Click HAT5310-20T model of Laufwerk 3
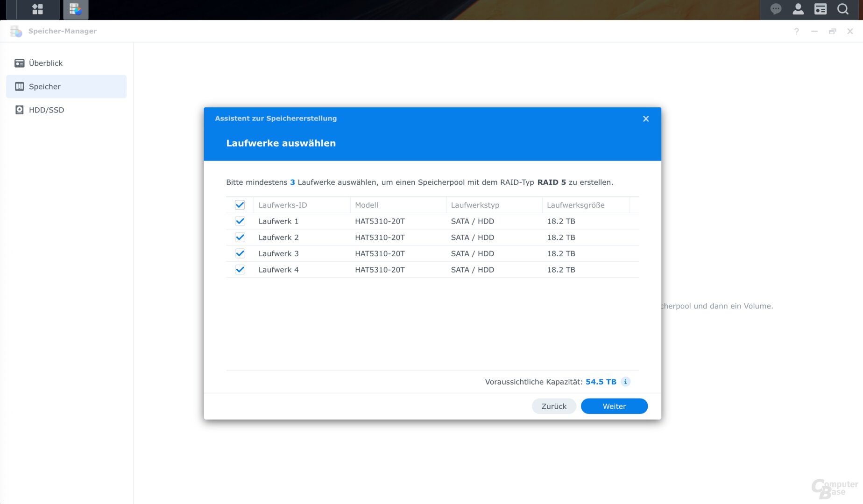Viewport: 863px width, 504px height. coord(380,253)
